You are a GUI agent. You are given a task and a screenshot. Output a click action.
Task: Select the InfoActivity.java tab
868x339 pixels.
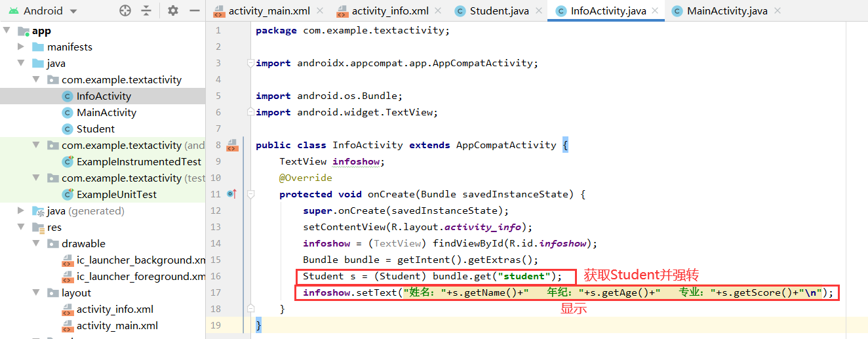[x=606, y=10]
